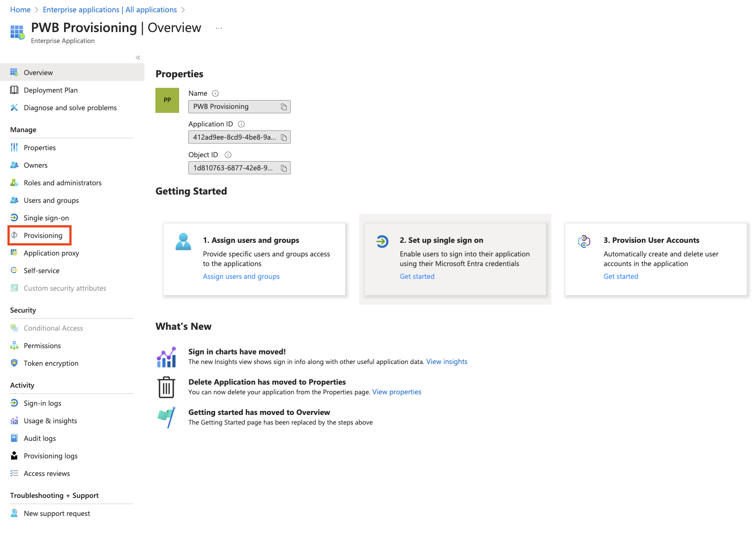Screen dimensions: 756x537
Task: Click the Provisioning sidebar icon
Action: pyautogui.click(x=14, y=235)
